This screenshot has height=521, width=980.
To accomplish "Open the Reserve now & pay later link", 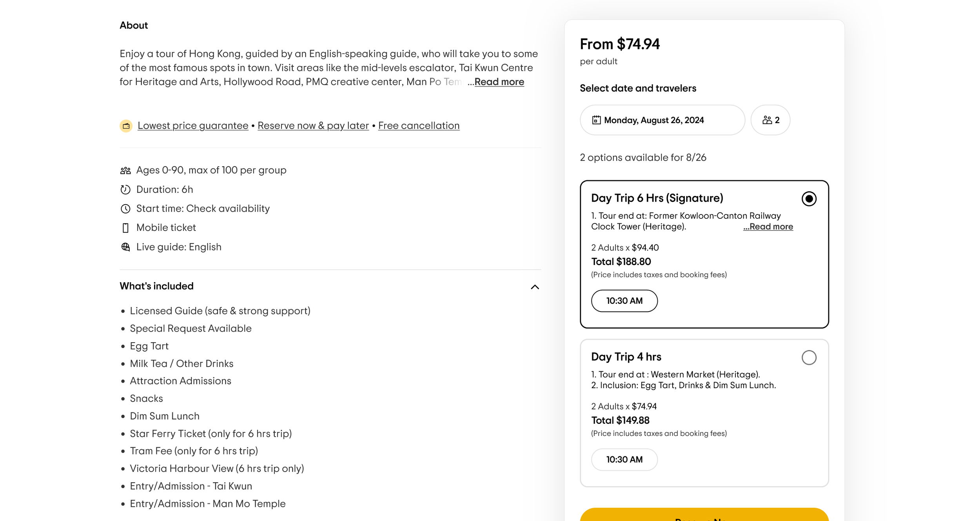I will pos(313,126).
